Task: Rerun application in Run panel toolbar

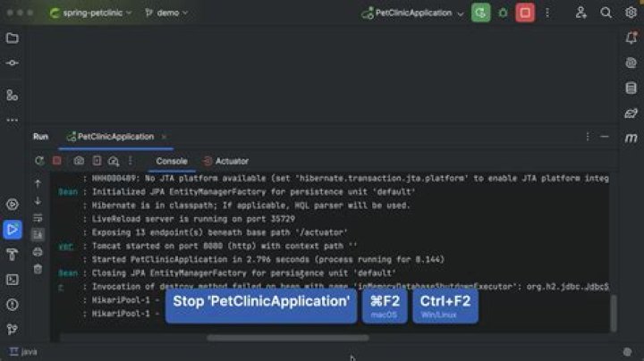Action: click(39, 161)
